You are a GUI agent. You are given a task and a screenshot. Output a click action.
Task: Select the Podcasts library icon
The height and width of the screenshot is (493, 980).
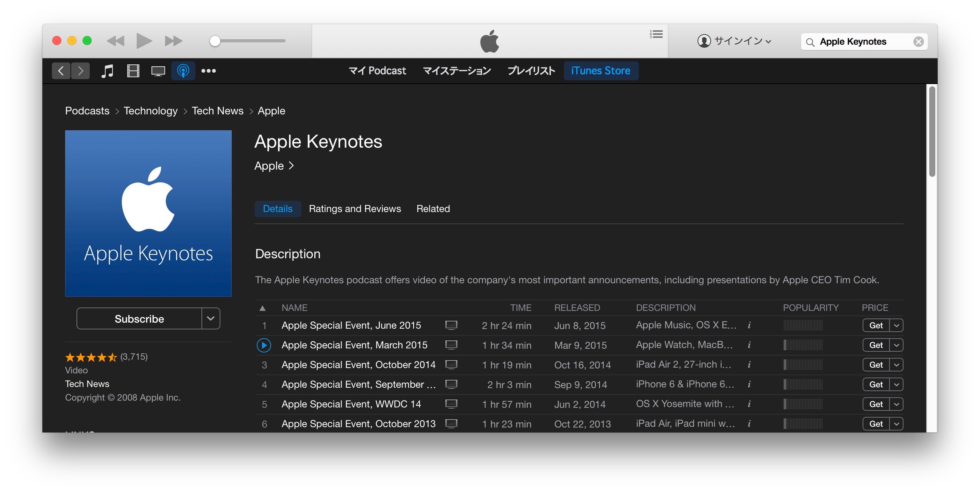point(183,71)
